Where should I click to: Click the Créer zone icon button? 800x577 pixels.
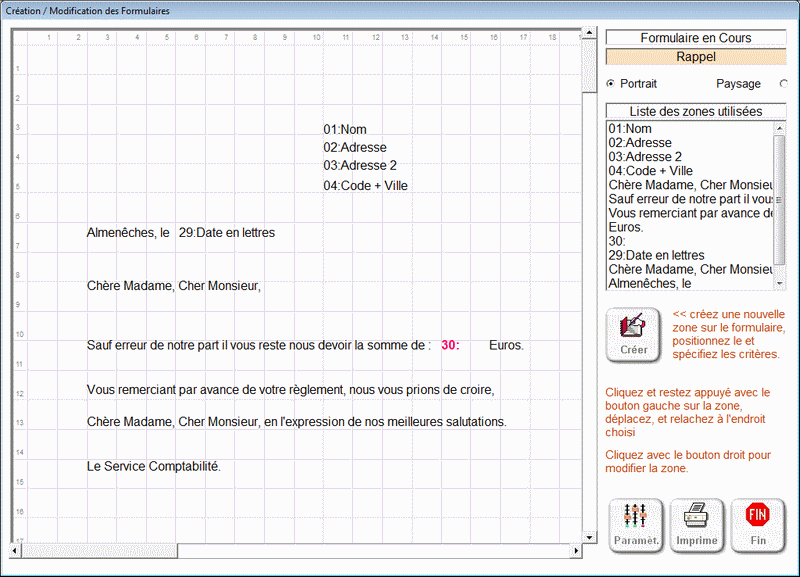coord(633,335)
